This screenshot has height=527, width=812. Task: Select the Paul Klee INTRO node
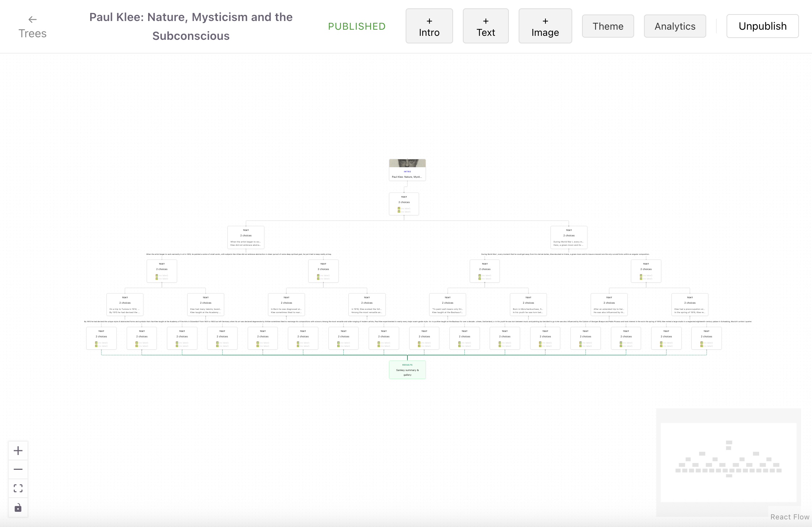tap(407, 174)
